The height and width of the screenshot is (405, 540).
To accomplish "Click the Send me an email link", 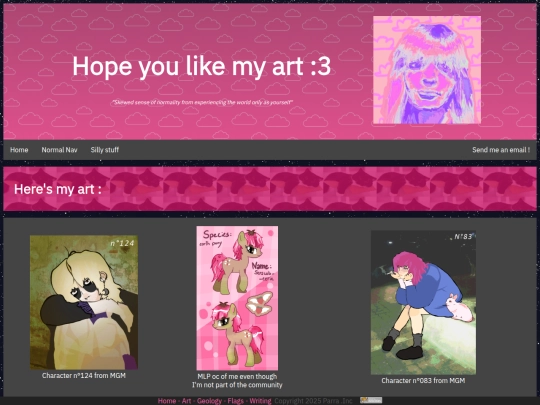I will point(501,150).
